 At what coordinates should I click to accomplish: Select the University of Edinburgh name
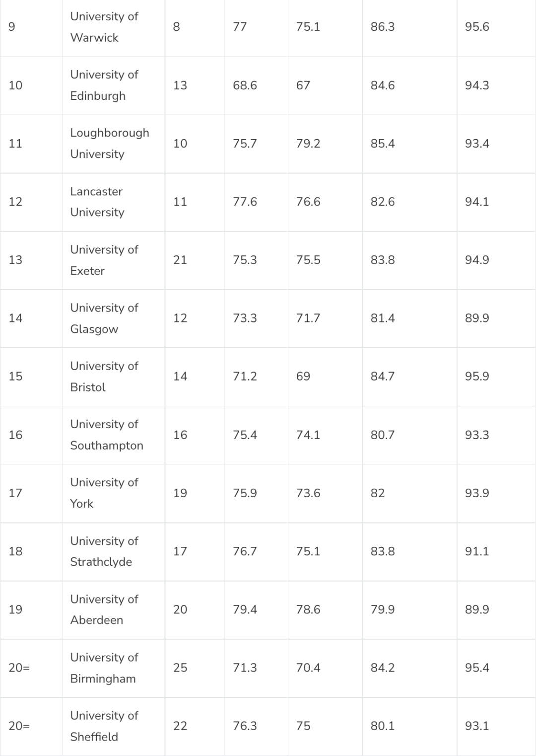104,85
